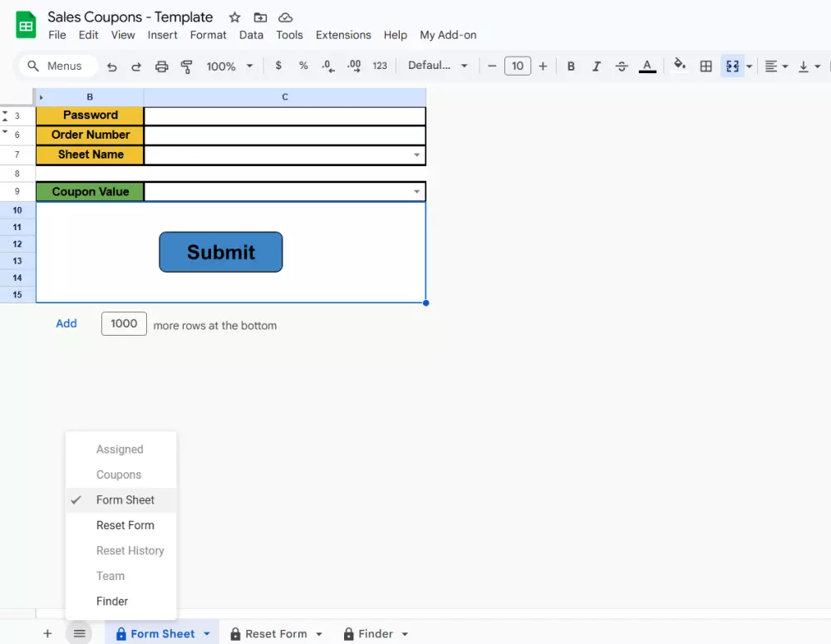
Task: Click the paint format icon
Action: point(187,66)
